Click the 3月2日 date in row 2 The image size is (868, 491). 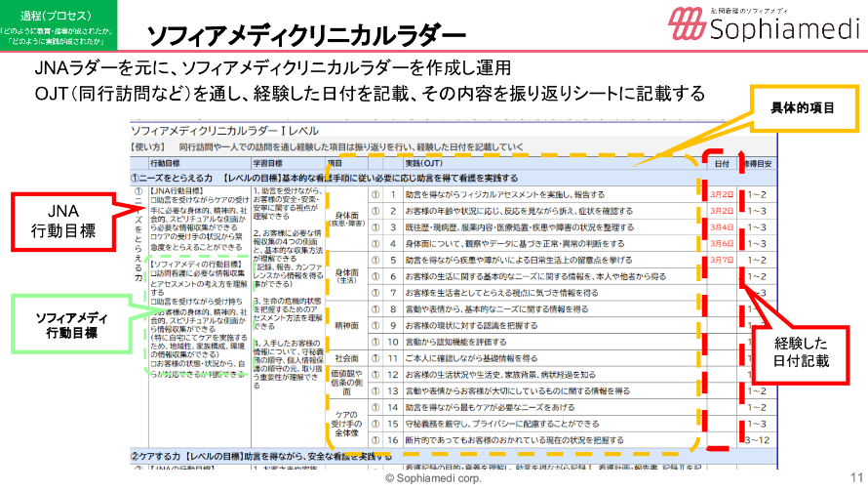tap(722, 211)
